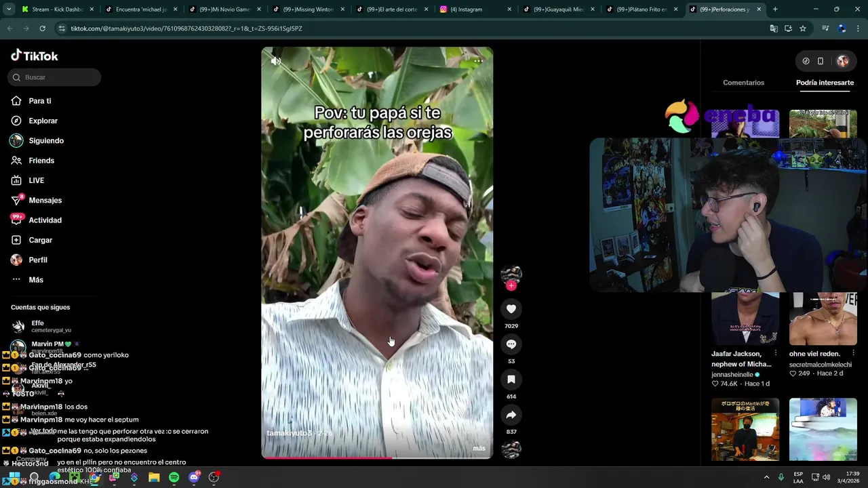868x488 pixels.
Task: Open profile avatar in top pill
Action: point(843,61)
